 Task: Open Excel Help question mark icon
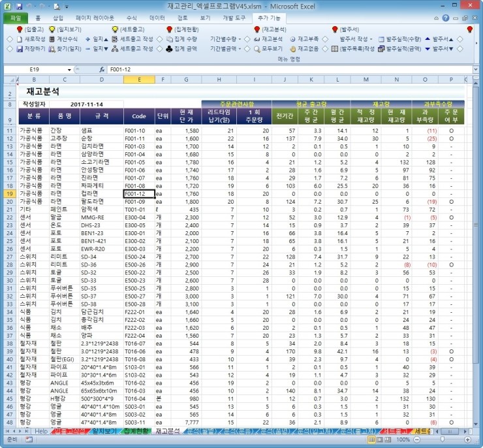click(x=446, y=18)
